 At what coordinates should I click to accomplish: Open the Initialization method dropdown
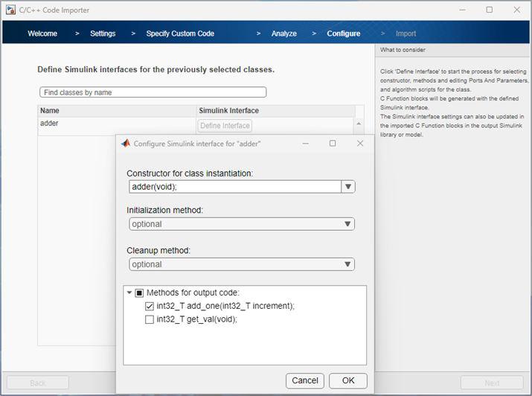(347, 224)
